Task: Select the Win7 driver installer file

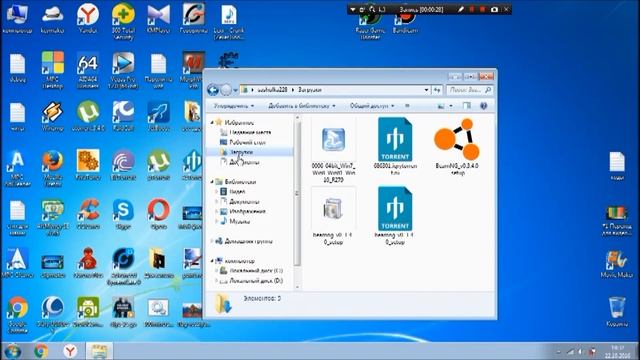Action: 333,150
